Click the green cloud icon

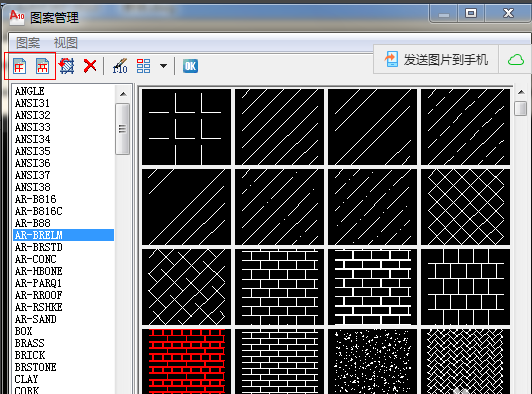tap(516, 60)
